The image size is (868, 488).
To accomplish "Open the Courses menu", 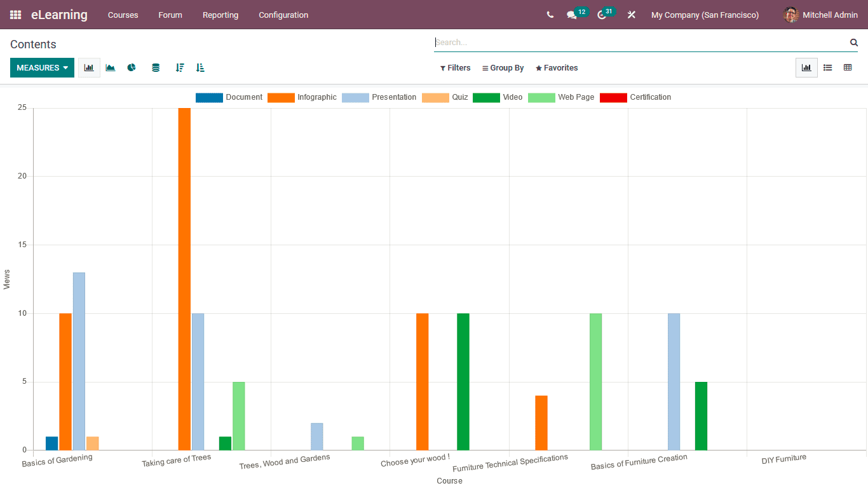I will click(123, 15).
